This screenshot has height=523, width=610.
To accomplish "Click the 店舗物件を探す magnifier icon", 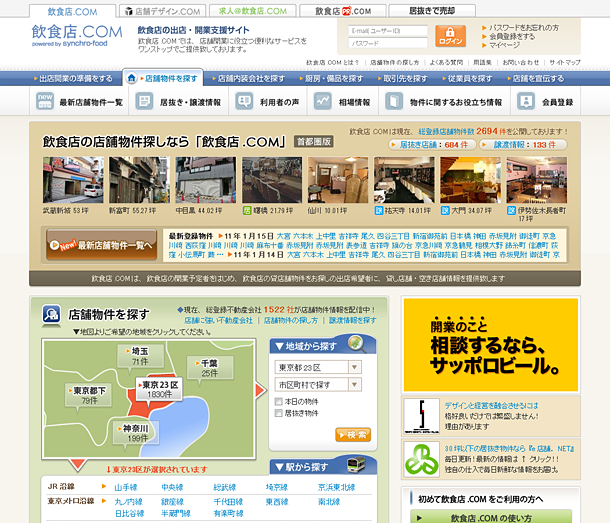I will point(51,314).
